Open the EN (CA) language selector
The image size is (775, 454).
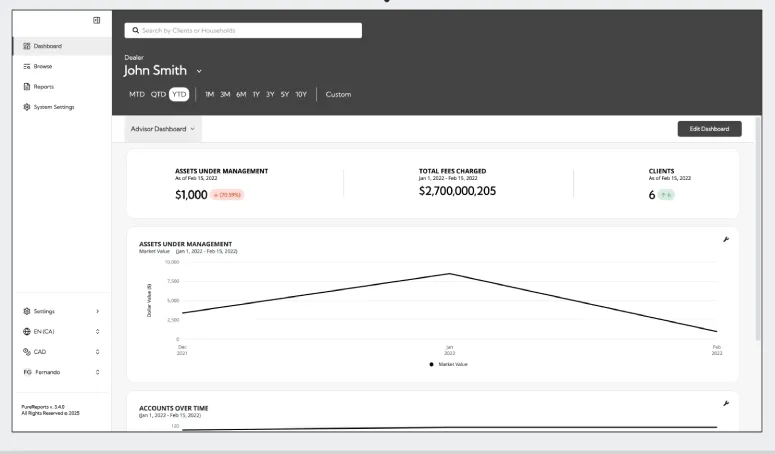pos(62,331)
